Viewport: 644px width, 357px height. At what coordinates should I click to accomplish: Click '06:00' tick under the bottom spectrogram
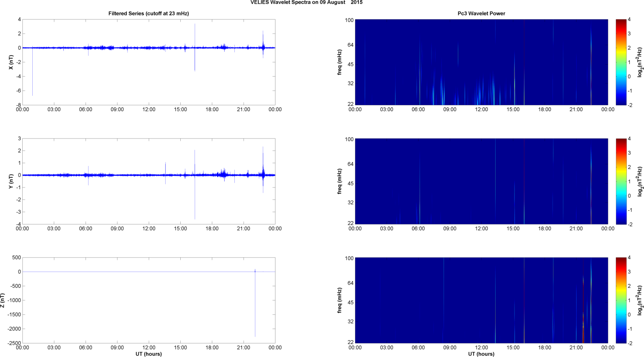coord(418,348)
